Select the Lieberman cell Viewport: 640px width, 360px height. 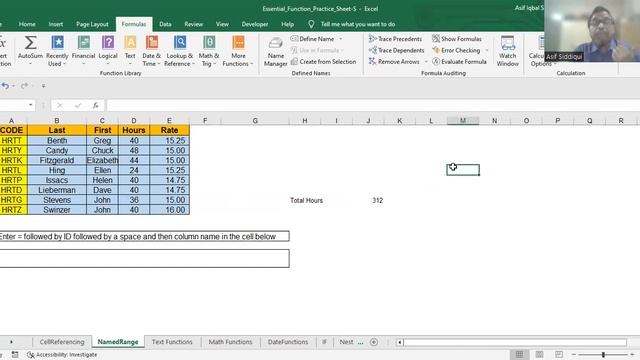(x=57, y=190)
